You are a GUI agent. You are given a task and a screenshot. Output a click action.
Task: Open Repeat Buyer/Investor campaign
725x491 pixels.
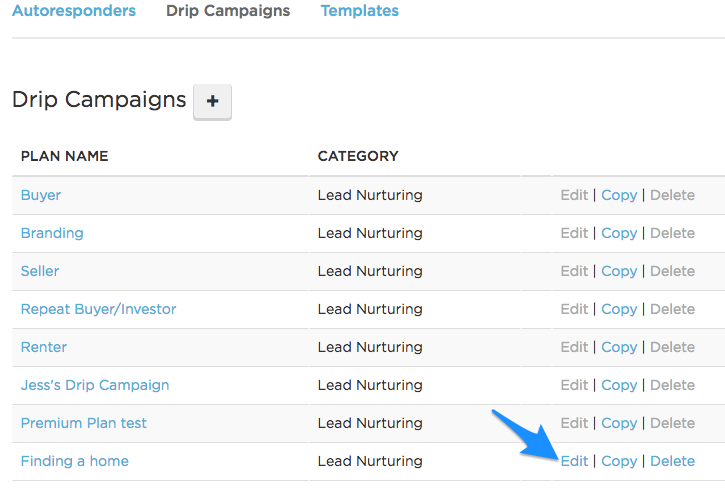[98, 309]
